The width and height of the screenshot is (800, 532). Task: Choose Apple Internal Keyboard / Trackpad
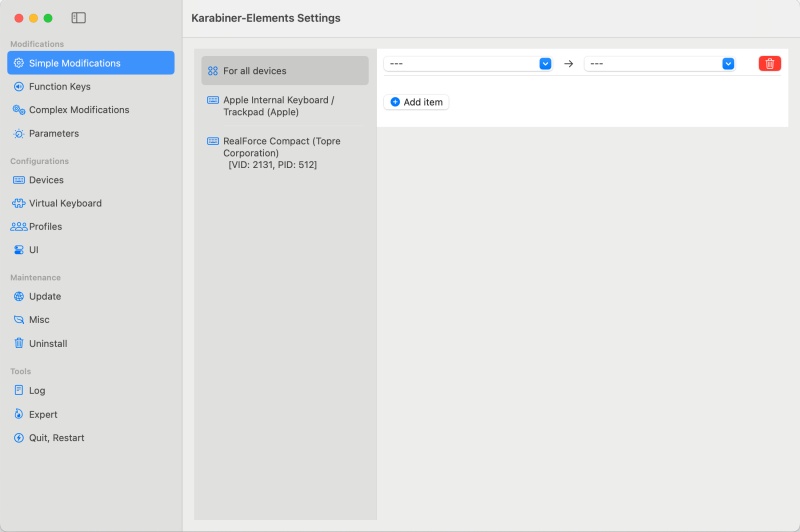pos(279,106)
